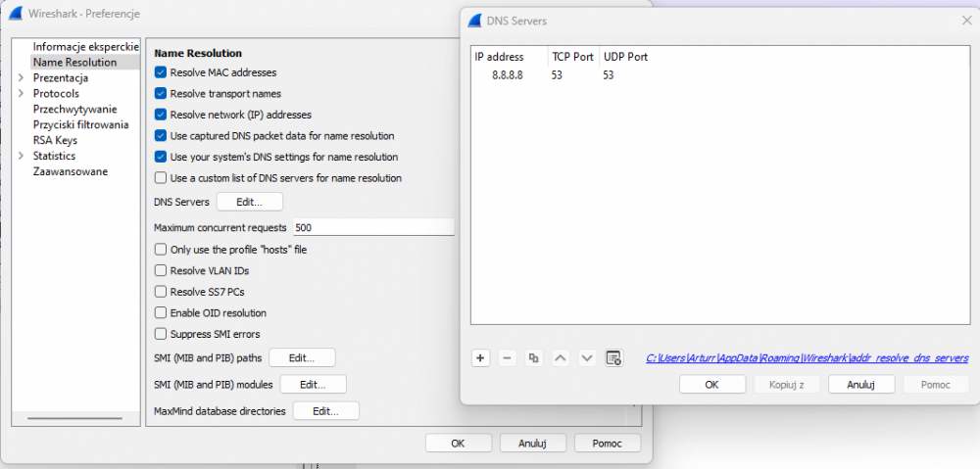980x469 pixels.
Task: Move the DNS entry down
Action: [587, 358]
